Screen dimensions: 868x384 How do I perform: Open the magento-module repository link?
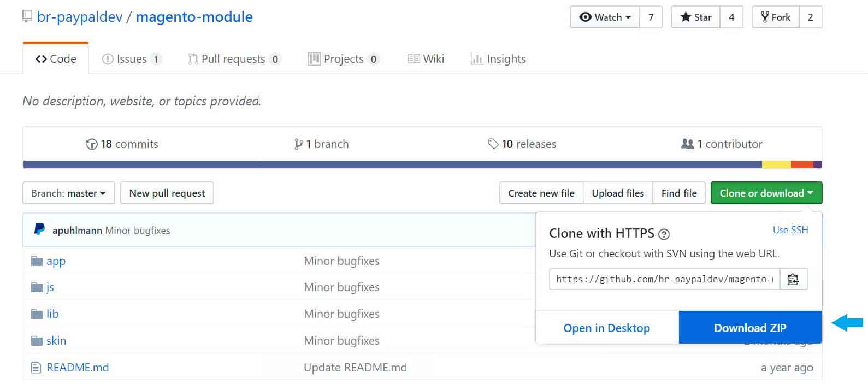(194, 17)
